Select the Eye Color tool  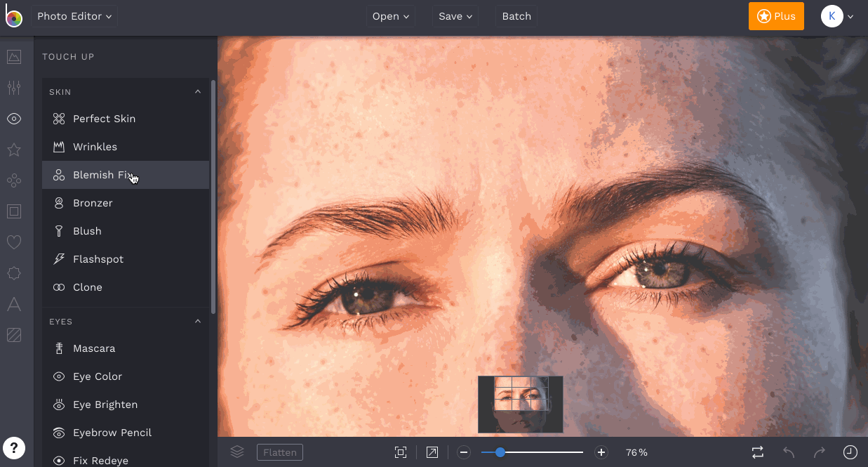pyautogui.click(x=126, y=376)
